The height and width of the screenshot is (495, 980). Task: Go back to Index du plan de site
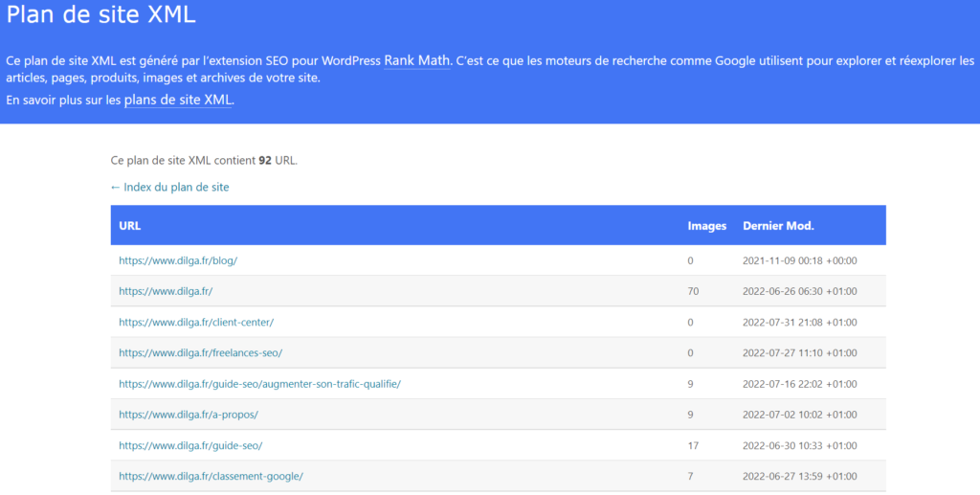169,187
